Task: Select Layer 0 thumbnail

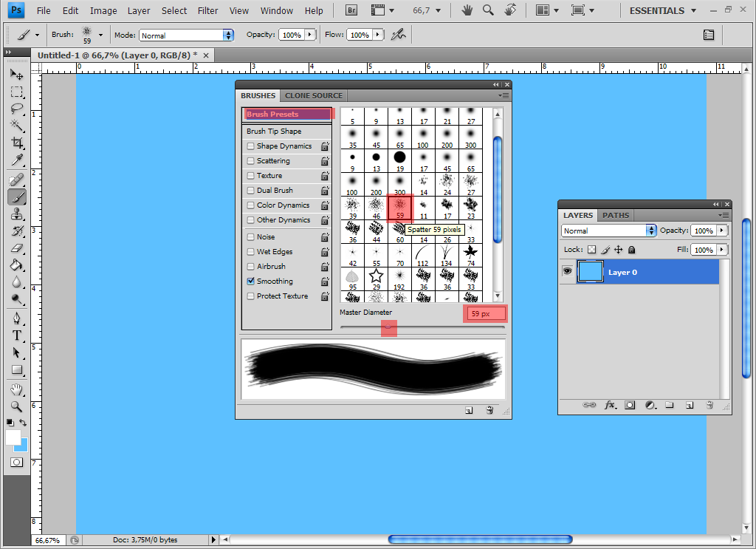Action: (590, 272)
